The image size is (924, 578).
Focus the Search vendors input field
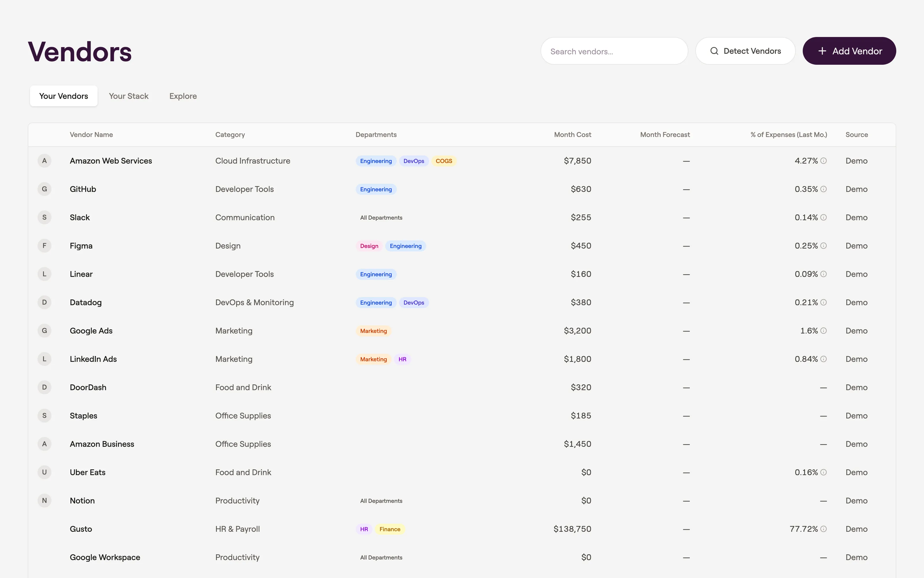coord(614,51)
